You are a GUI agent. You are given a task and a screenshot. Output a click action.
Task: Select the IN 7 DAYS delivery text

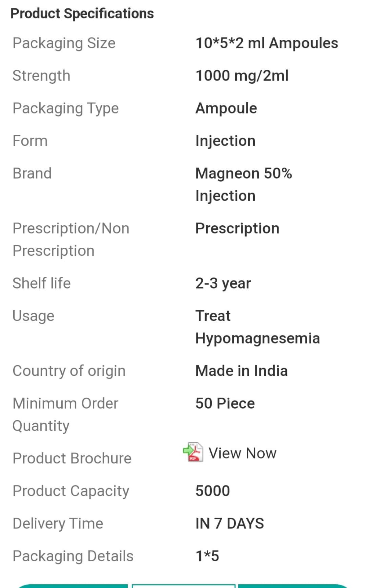tap(229, 523)
